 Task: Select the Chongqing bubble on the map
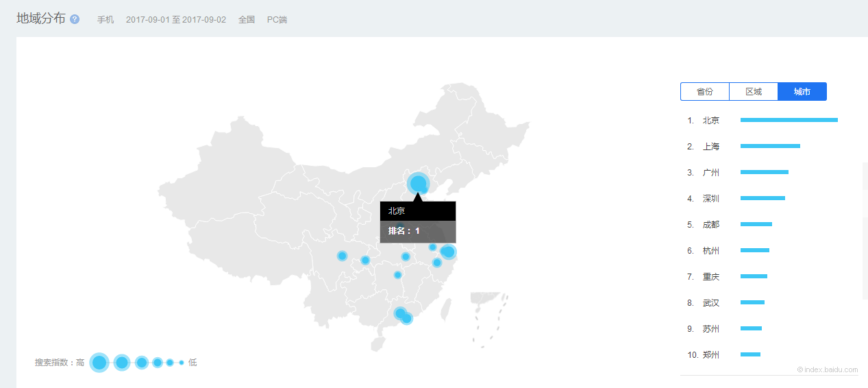click(x=365, y=260)
